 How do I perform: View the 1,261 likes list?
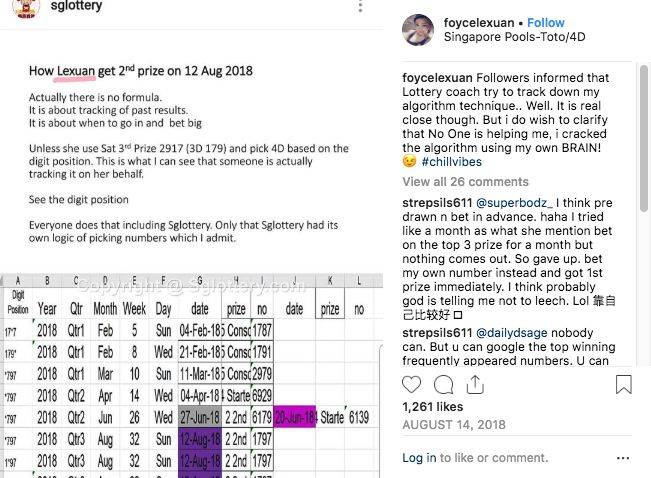coord(431,407)
